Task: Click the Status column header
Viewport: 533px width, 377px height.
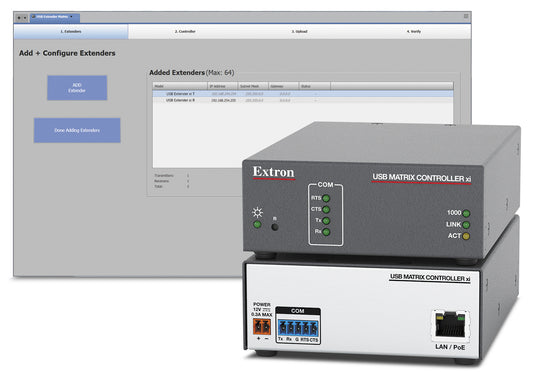Action: tap(314, 86)
